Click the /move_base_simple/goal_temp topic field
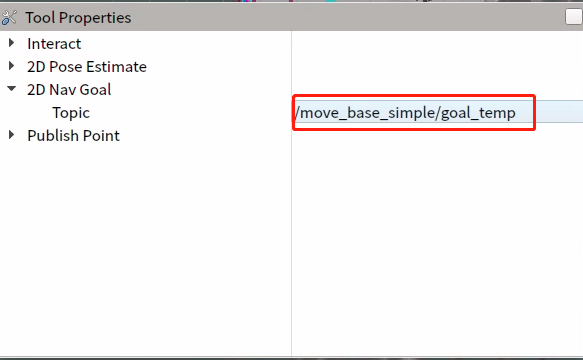583x360 pixels. tap(437, 112)
